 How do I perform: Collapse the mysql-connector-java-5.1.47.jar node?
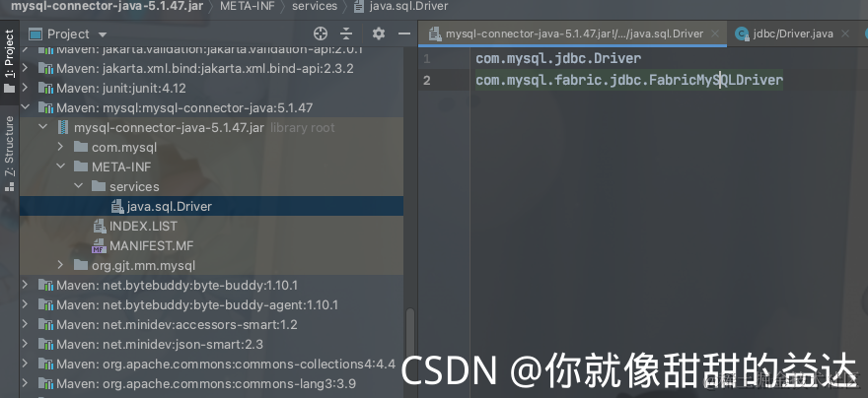pos(42,127)
